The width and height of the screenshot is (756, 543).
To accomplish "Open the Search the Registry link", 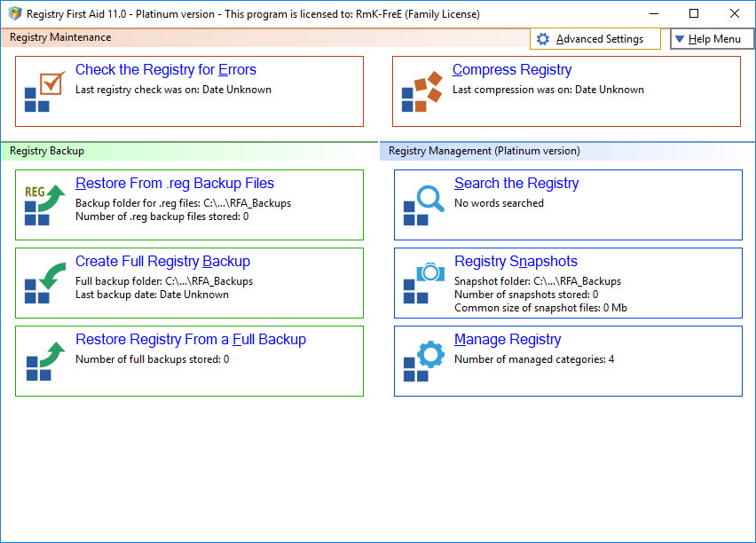I will 516,184.
